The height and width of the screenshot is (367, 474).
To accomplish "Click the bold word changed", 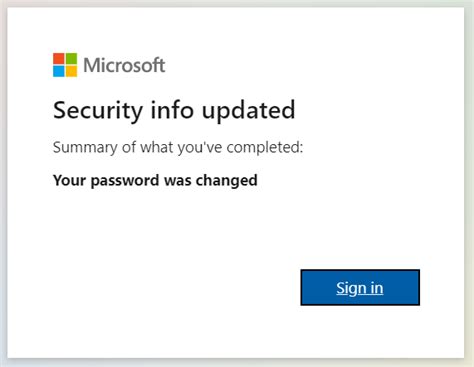I will 227,180.
